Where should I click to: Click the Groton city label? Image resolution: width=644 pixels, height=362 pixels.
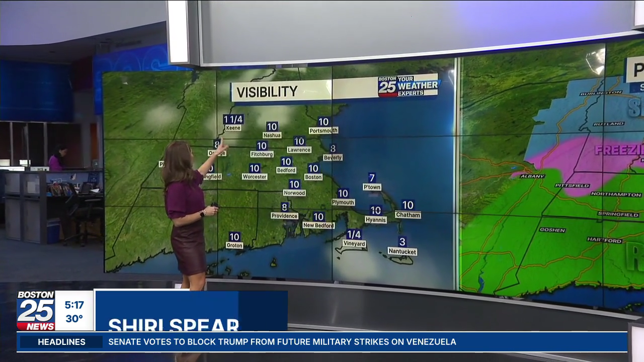pos(234,246)
